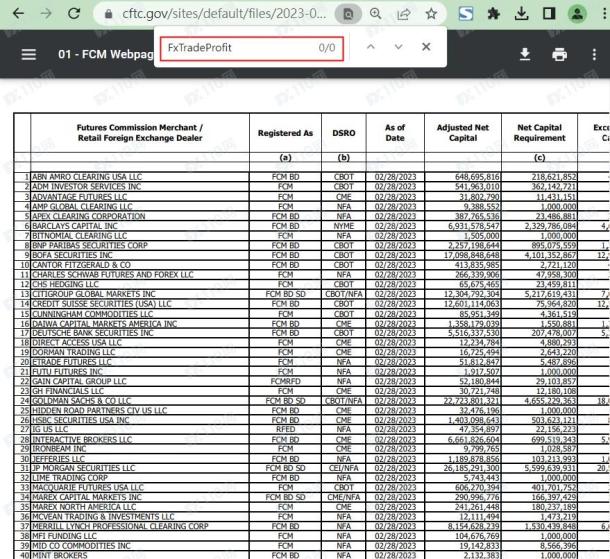The height and width of the screenshot is (559, 610).
Task: Select JP MORGAN SECURITIES LLC
Action: click(84, 468)
